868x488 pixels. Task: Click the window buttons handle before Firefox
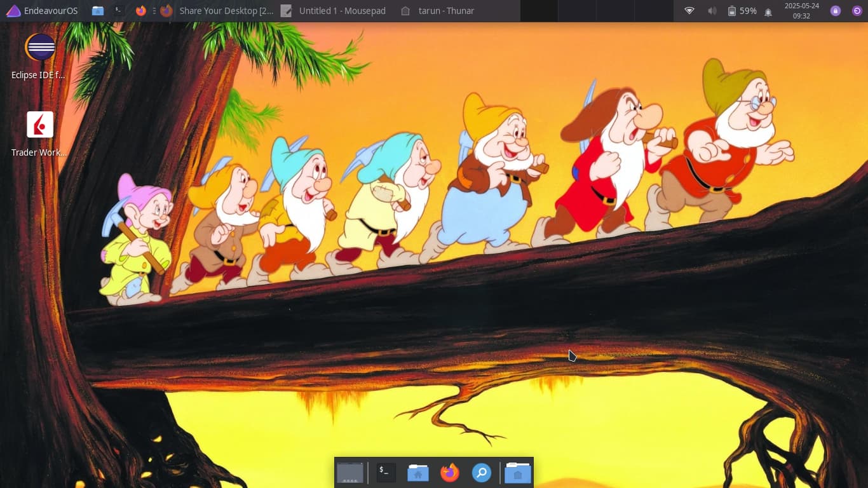point(154,11)
